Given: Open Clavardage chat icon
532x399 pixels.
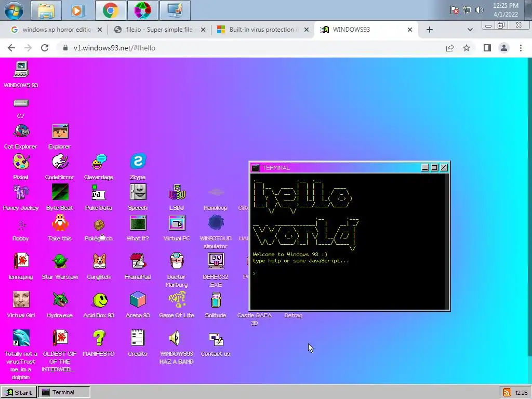Looking at the screenshot, I should (x=99, y=162).
